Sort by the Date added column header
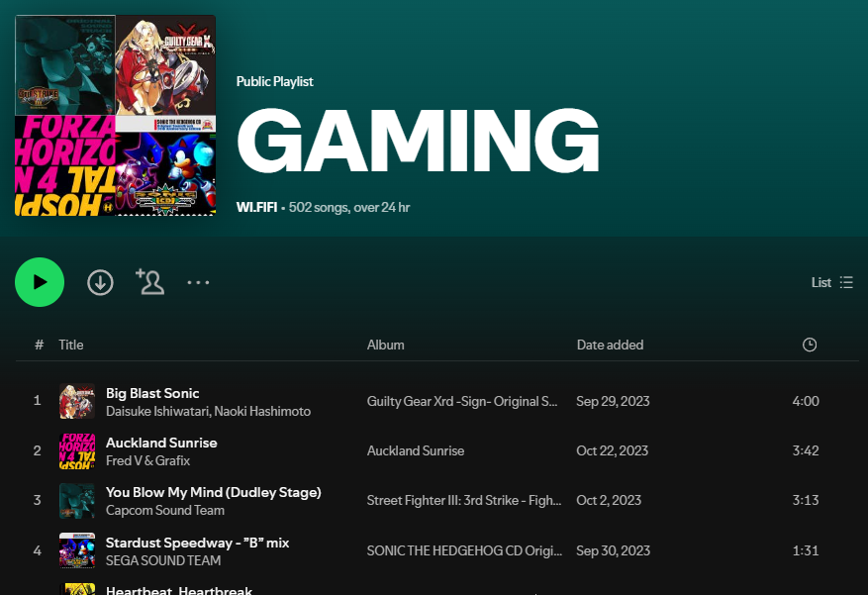The width and height of the screenshot is (868, 595). coord(610,345)
